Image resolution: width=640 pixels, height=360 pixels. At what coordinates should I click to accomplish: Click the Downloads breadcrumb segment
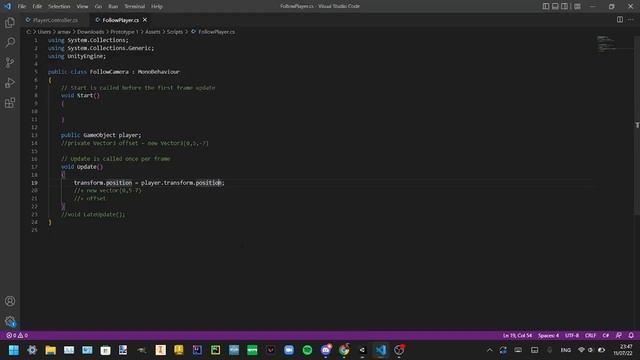pos(91,32)
